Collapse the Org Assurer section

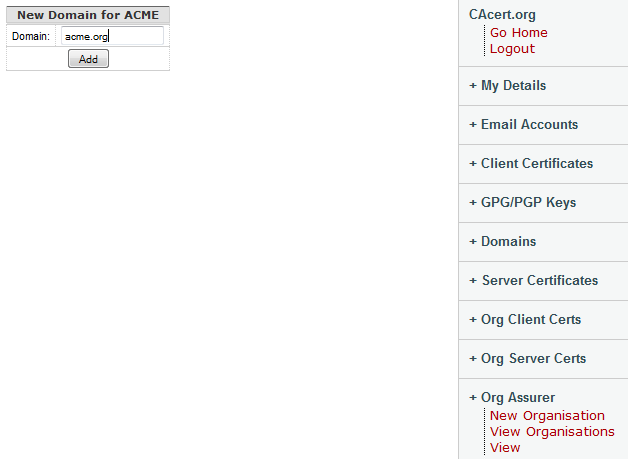pos(517,398)
